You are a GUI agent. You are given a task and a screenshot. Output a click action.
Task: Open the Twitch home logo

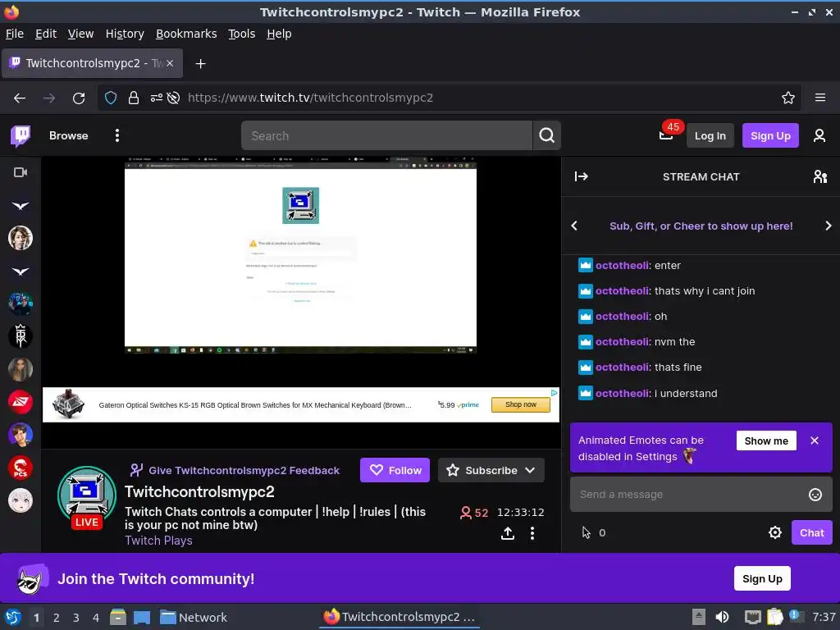point(21,136)
